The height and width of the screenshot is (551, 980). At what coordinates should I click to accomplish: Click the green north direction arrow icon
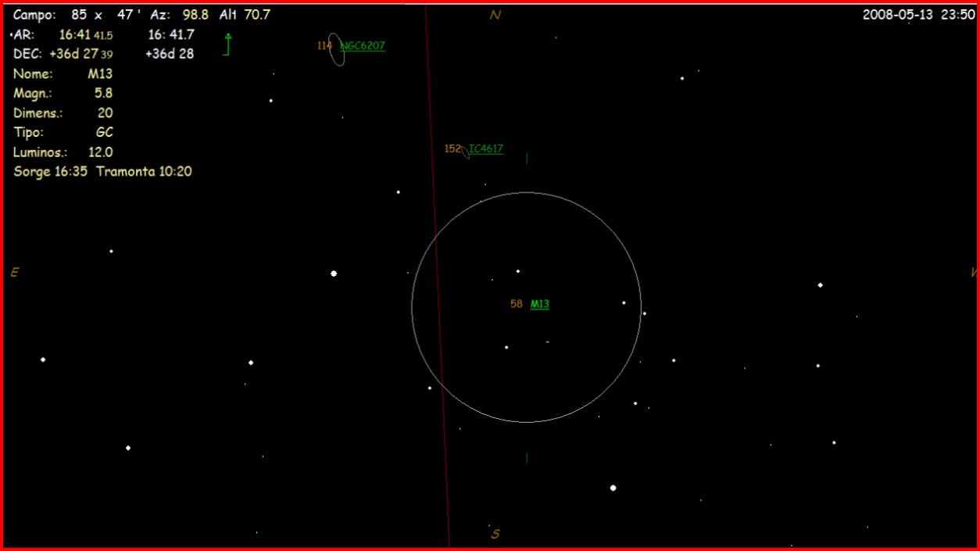pos(227,44)
